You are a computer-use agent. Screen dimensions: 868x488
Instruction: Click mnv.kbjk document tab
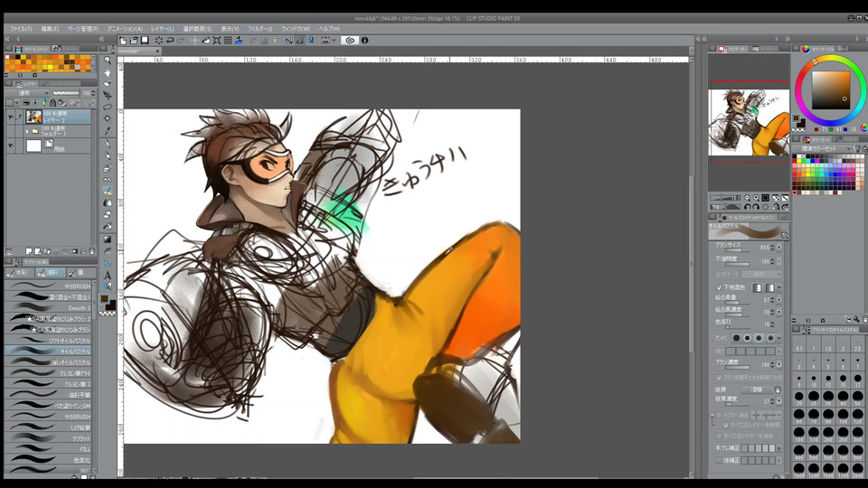coord(138,51)
